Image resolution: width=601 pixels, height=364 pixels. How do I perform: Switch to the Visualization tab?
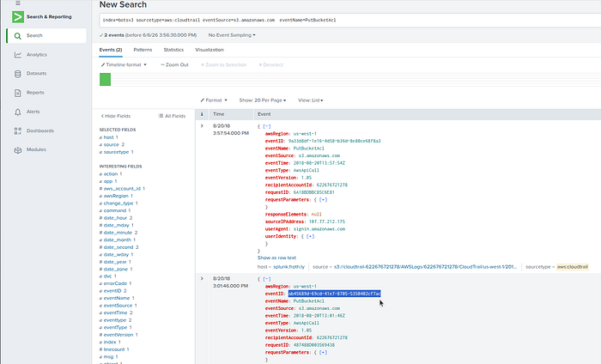click(209, 50)
